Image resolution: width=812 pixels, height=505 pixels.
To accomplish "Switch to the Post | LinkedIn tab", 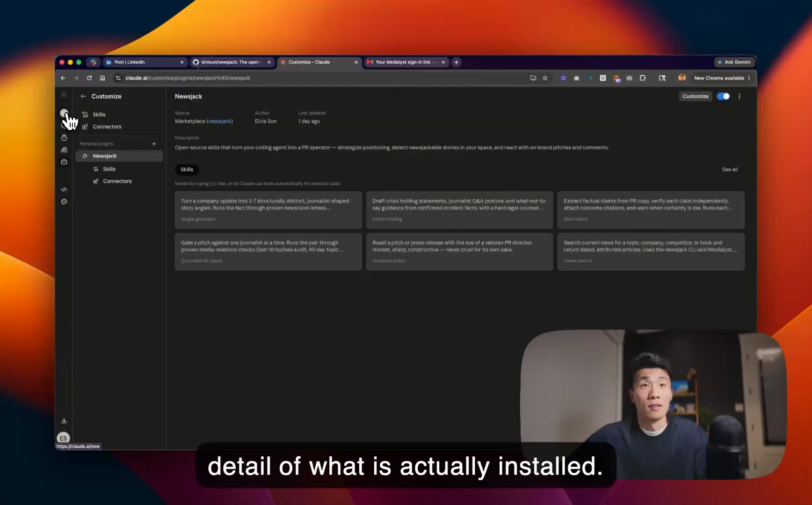I will (144, 62).
